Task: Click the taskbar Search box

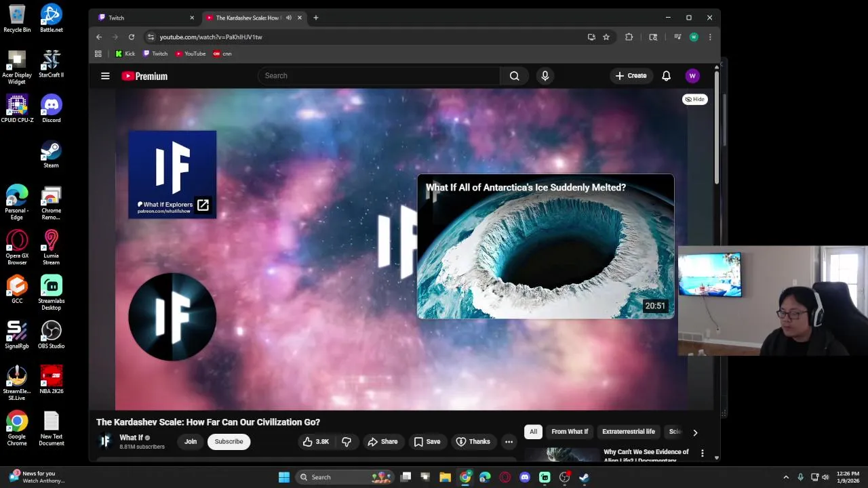Action: click(345, 477)
